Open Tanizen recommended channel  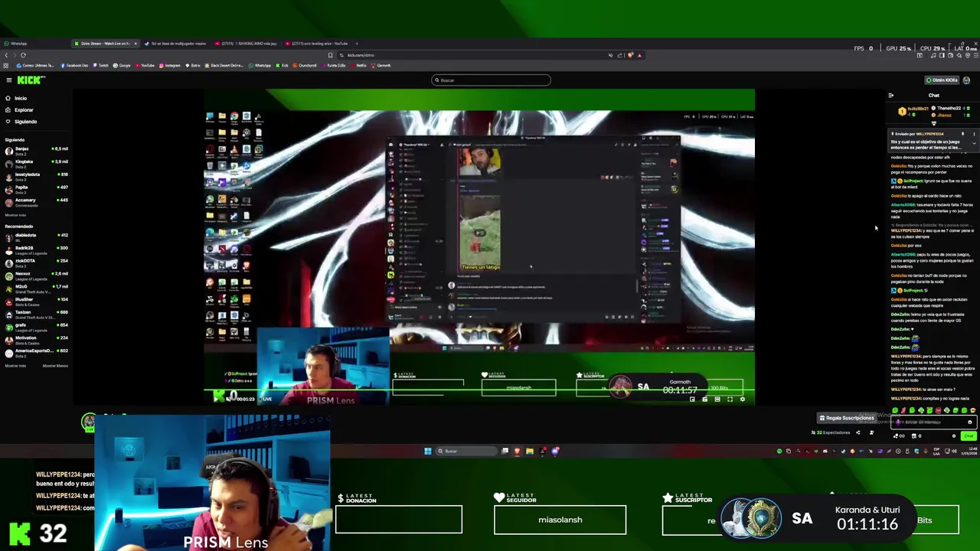36,314
